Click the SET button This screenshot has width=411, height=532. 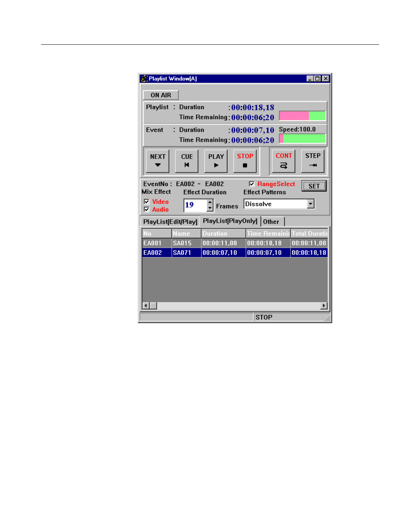(x=314, y=186)
